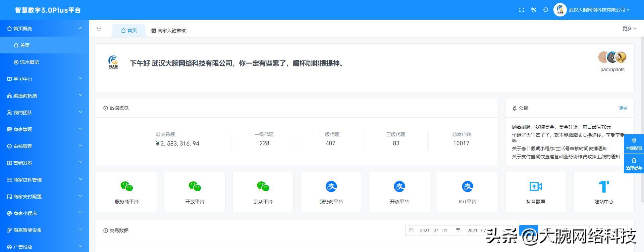The height and width of the screenshot is (252, 644).
Task: Switch to the 首页 tab
Action: 129,31
